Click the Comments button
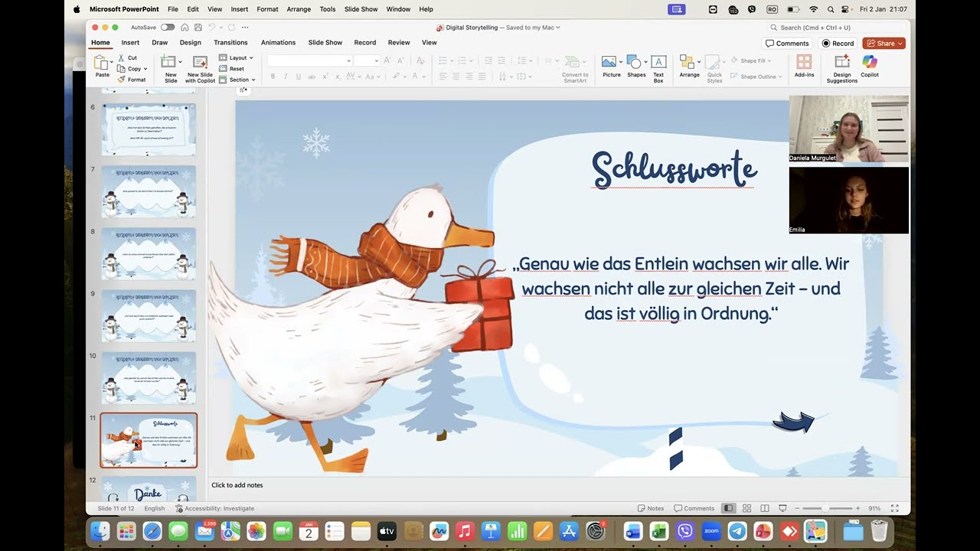 click(x=788, y=43)
